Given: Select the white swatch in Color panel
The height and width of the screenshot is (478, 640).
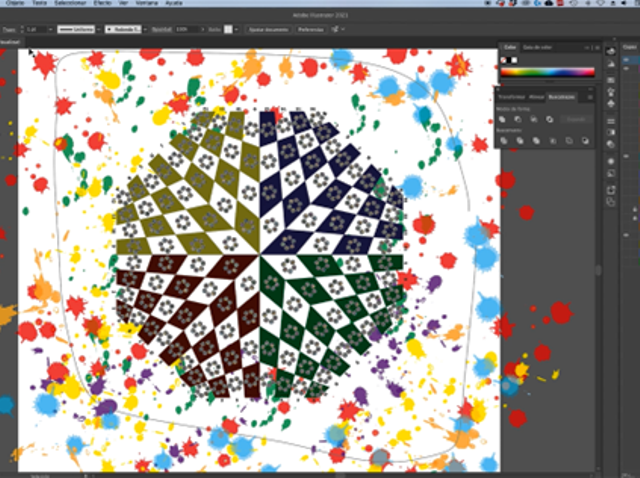Looking at the screenshot, I should tap(514, 60).
